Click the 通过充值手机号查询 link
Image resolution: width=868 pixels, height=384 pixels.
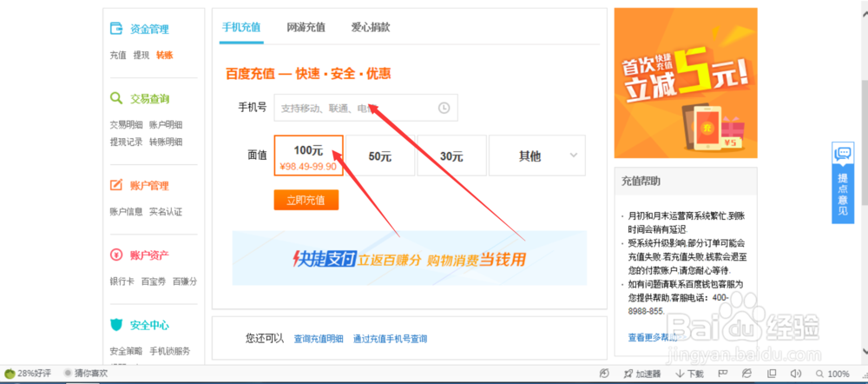(x=390, y=339)
